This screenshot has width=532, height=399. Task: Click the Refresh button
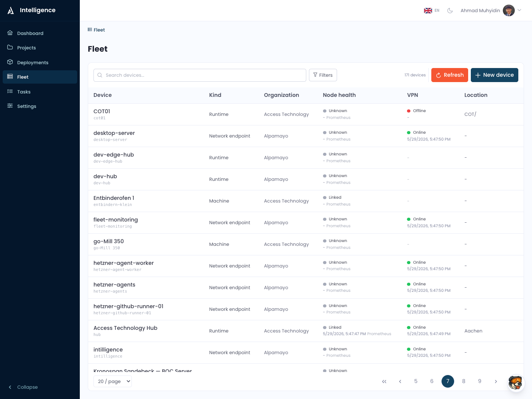pyautogui.click(x=450, y=75)
